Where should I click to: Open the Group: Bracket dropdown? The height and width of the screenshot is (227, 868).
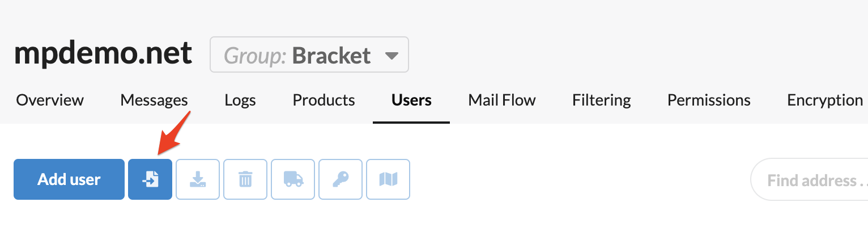click(309, 55)
